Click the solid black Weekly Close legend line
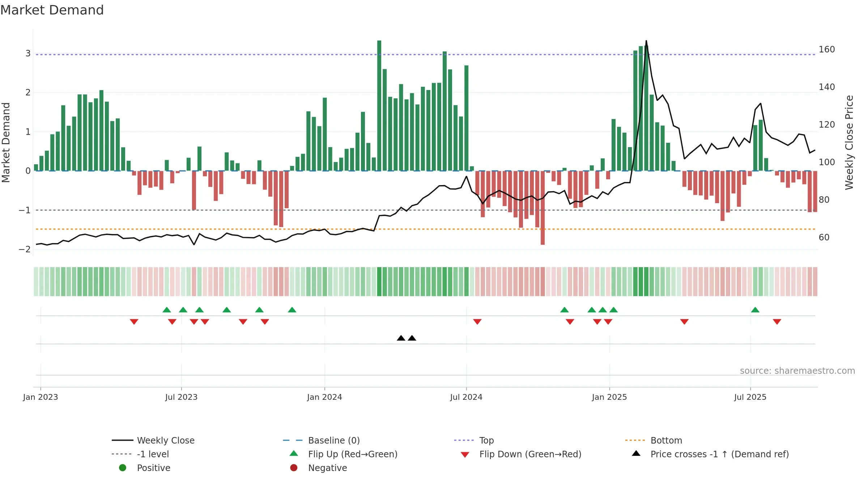 coord(123,440)
